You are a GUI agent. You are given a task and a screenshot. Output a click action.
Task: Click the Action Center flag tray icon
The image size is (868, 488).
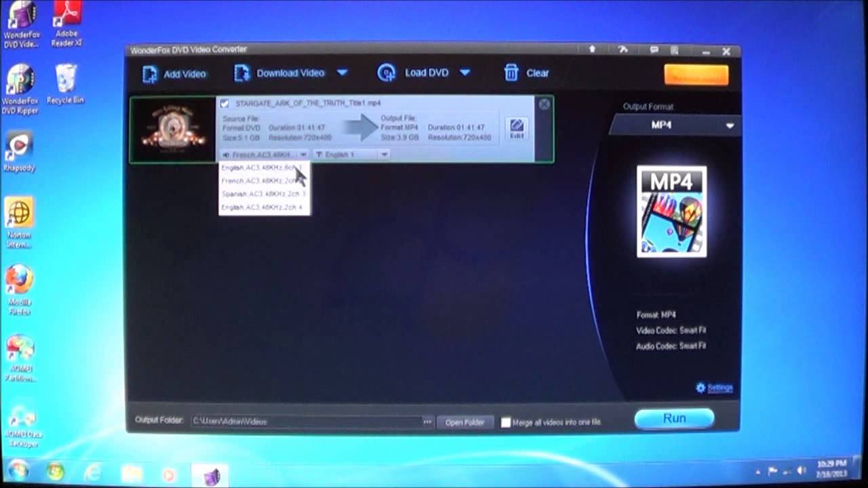pos(772,470)
